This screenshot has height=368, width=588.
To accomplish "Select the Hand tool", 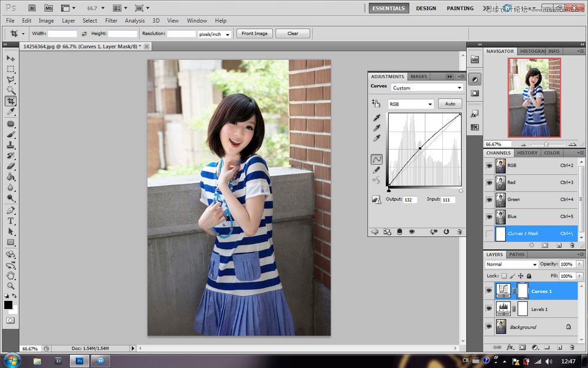I will pyautogui.click(x=9, y=276).
